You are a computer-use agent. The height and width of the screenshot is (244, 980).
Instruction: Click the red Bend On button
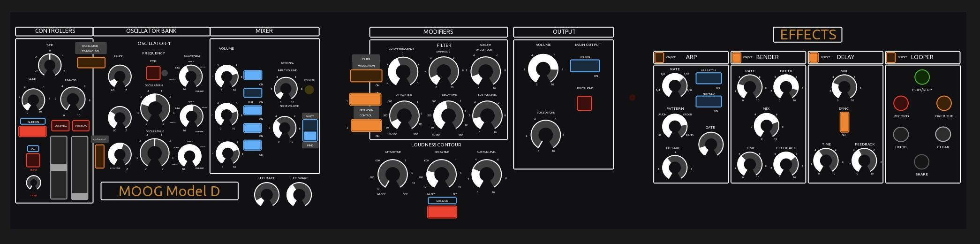[x=33, y=160]
